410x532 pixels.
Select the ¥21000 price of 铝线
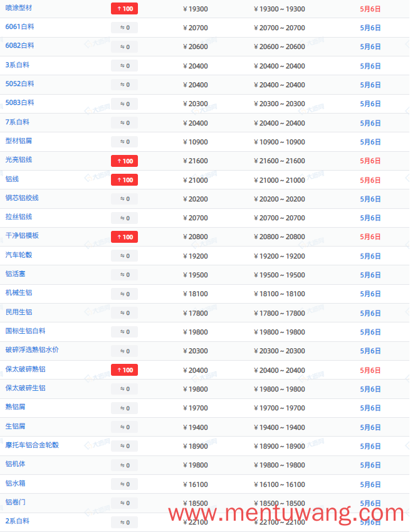pos(196,180)
